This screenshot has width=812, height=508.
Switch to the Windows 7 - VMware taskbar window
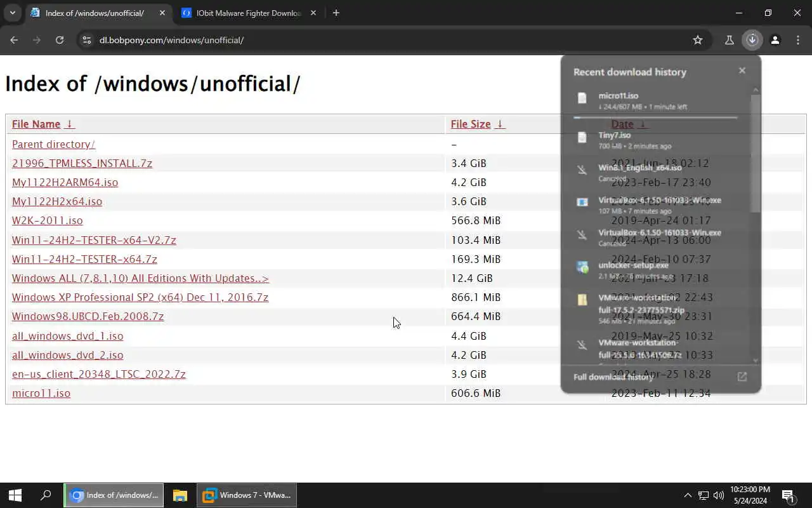[247, 495]
